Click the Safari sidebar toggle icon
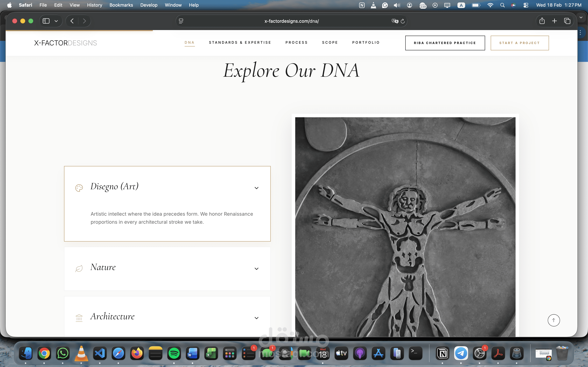588x367 pixels. [x=46, y=21]
